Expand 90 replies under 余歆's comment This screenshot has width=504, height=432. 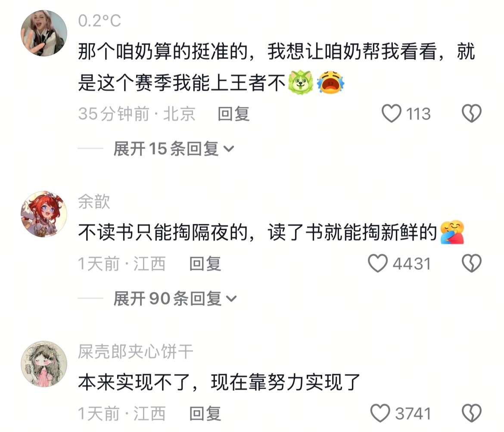pos(175,298)
